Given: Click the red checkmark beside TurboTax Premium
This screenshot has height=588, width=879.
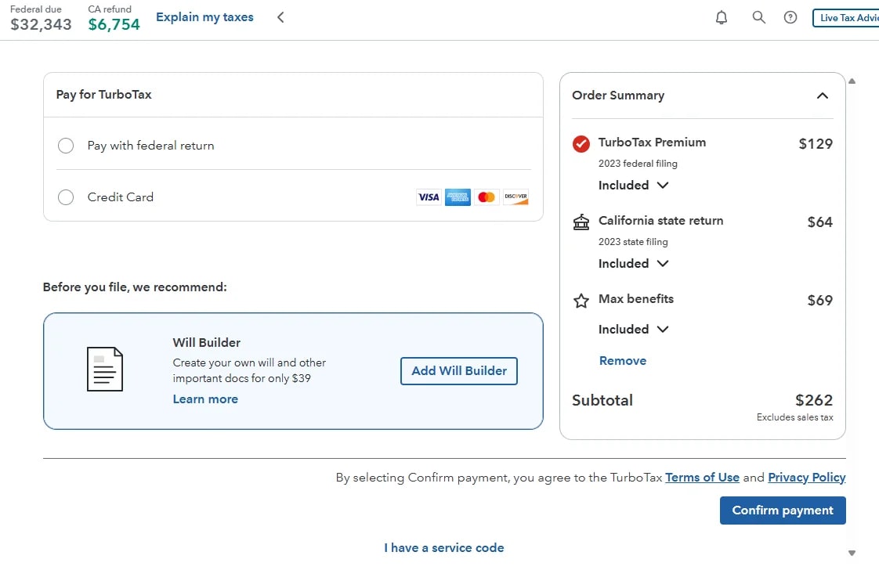Looking at the screenshot, I should pyautogui.click(x=581, y=143).
